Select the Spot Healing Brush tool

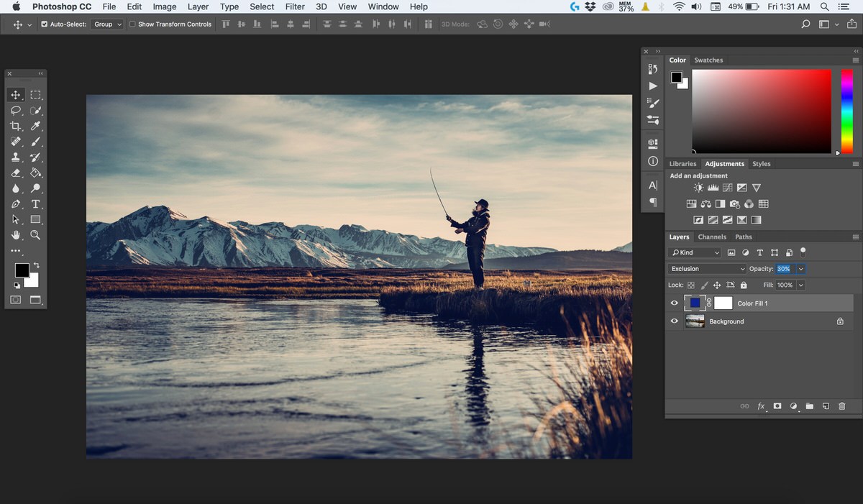tap(15, 142)
